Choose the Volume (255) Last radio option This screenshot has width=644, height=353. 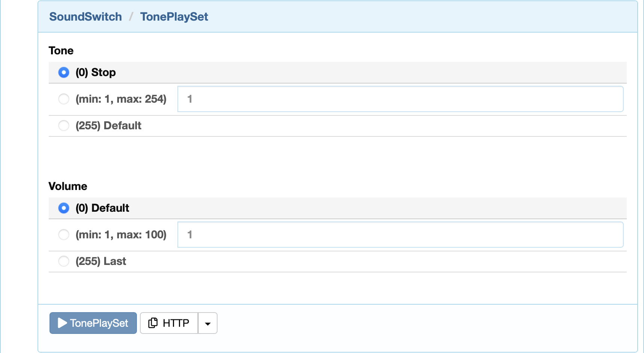tap(64, 261)
